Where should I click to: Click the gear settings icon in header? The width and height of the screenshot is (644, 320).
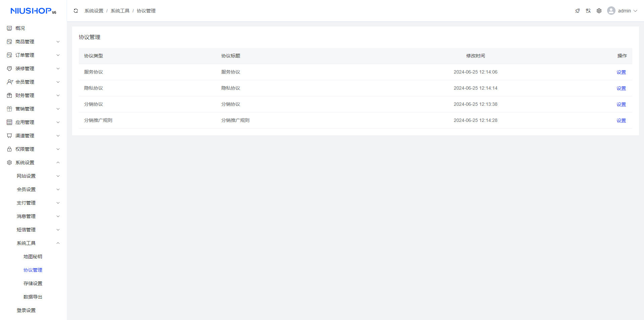[x=599, y=11]
